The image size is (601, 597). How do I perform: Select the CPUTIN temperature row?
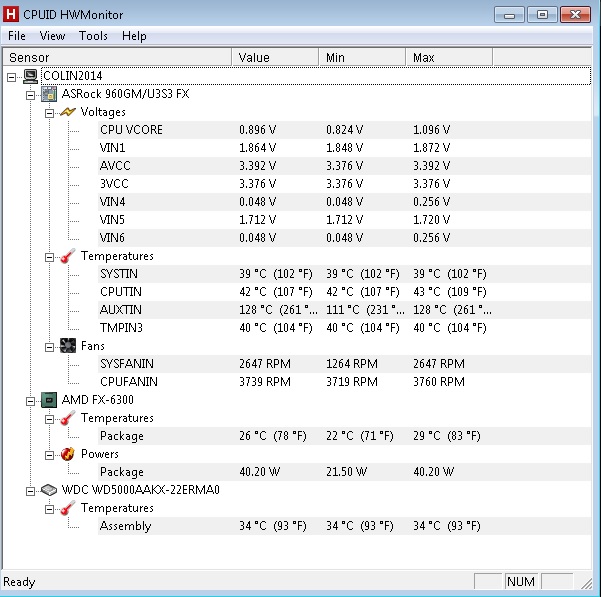tap(344, 292)
